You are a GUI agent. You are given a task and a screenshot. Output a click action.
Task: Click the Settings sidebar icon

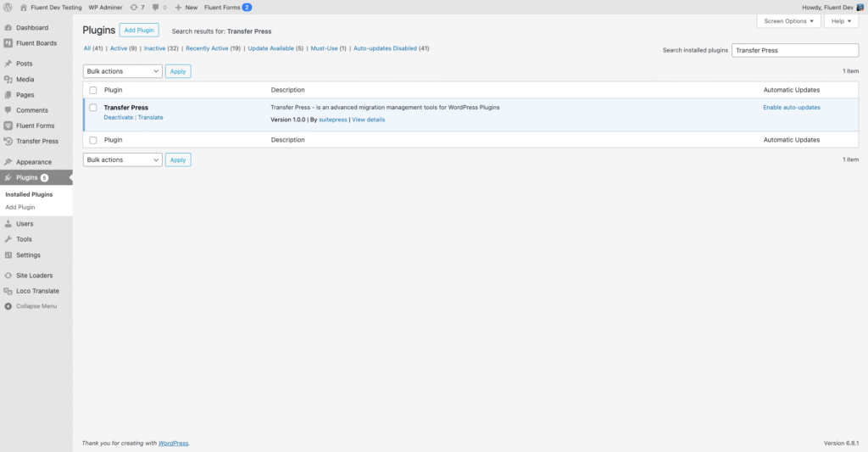pos(8,255)
